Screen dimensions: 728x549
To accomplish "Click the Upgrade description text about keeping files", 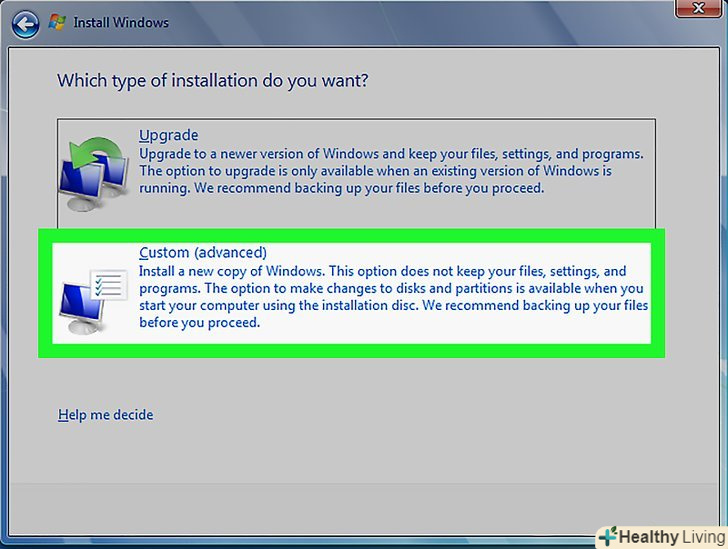I will click(391, 171).
